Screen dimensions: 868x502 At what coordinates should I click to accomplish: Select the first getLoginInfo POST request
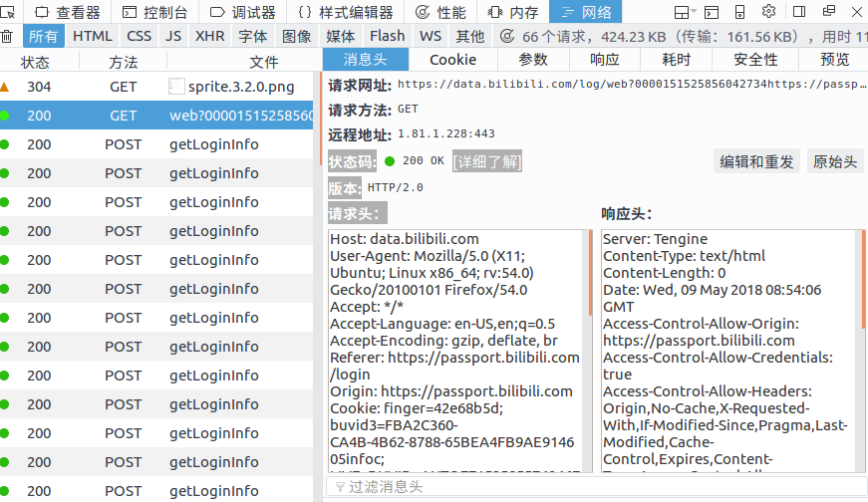click(x=156, y=144)
